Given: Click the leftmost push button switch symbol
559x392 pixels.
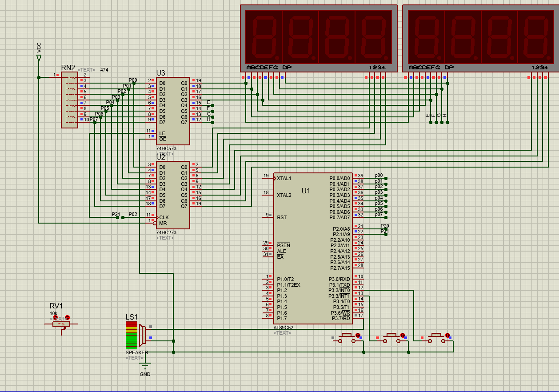Looking at the screenshot, I should [347, 338].
